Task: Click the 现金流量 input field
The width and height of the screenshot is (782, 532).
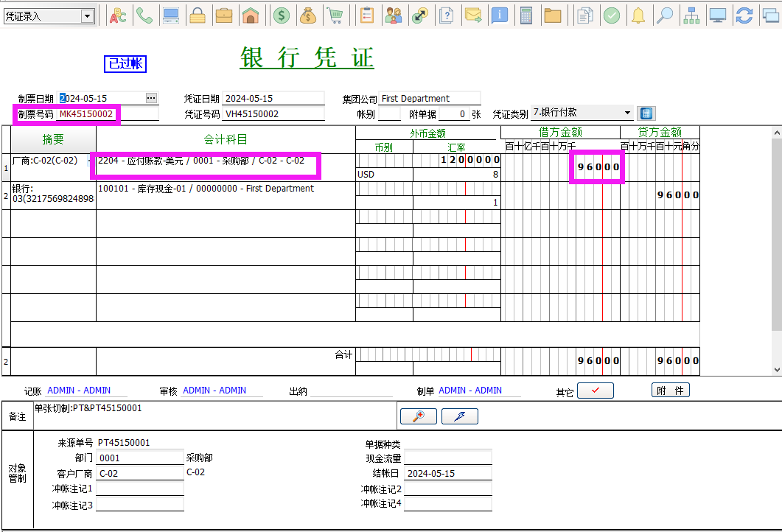Action: (448, 458)
